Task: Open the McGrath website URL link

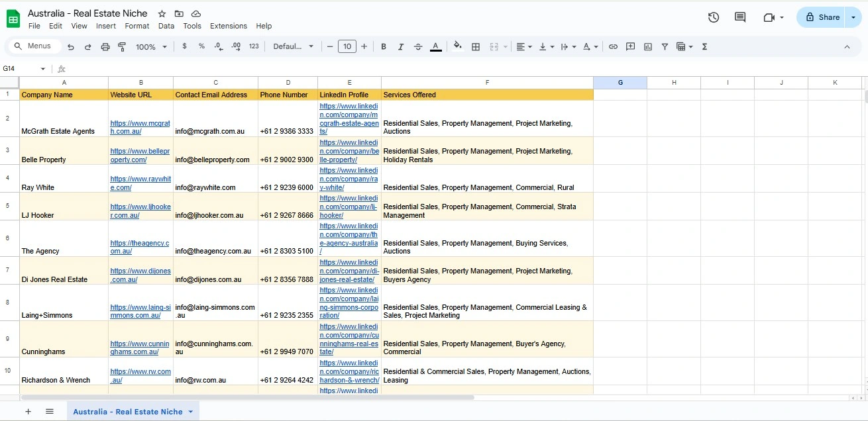Action: (140, 127)
